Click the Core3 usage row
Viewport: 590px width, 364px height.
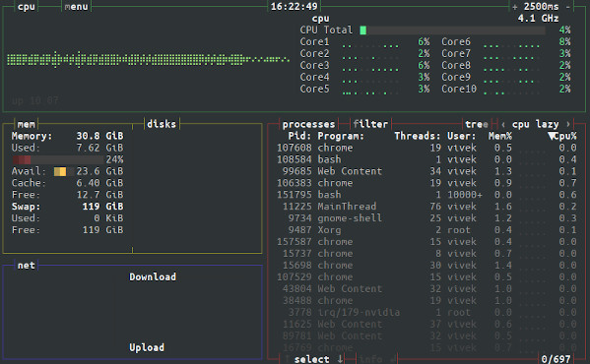coord(364,65)
